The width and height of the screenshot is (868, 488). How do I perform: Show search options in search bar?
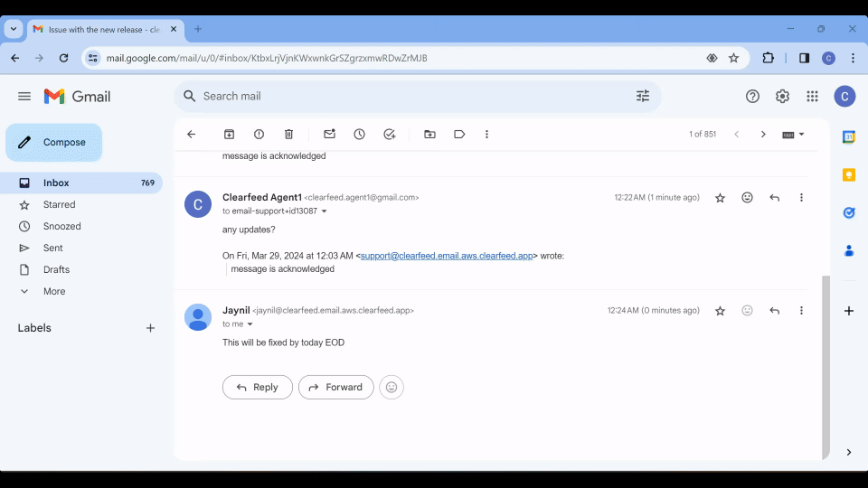pyautogui.click(x=643, y=96)
